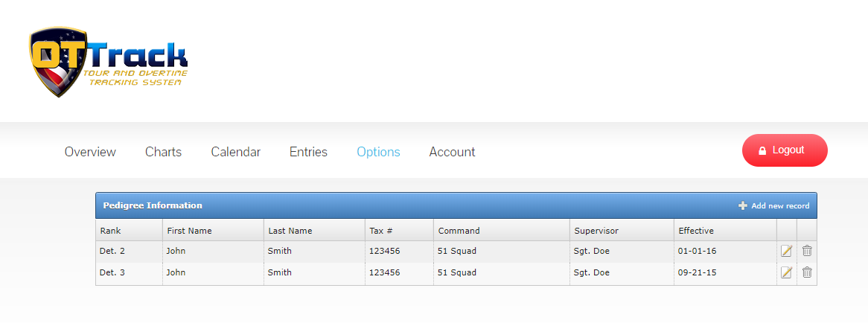Delete the Det. 3 record via trash icon
This screenshot has height=326, width=868.
pyautogui.click(x=807, y=272)
